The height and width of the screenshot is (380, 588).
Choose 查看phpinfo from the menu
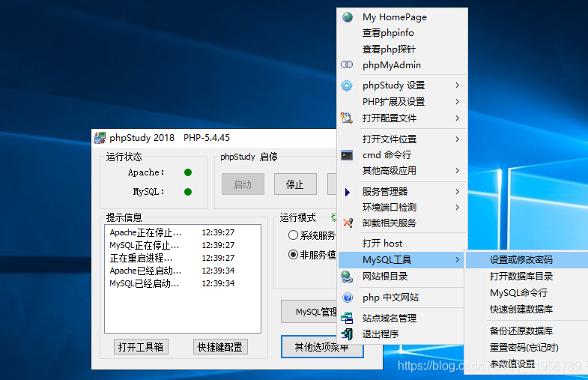pyautogui.click(x=402, y=33)
